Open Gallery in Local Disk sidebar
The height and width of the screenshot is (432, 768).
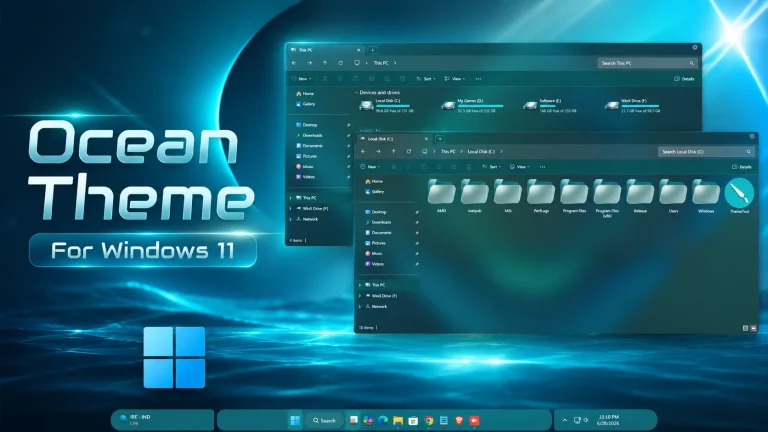tap(375, 192)
